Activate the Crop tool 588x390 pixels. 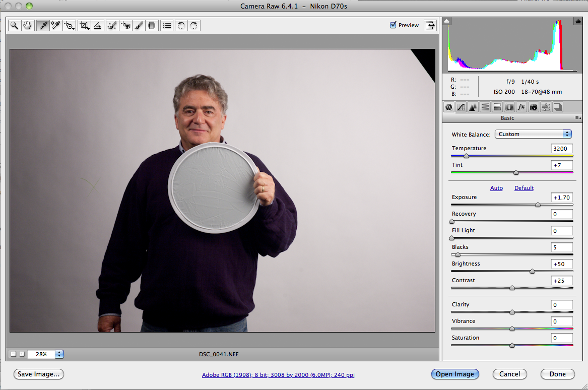84,25
